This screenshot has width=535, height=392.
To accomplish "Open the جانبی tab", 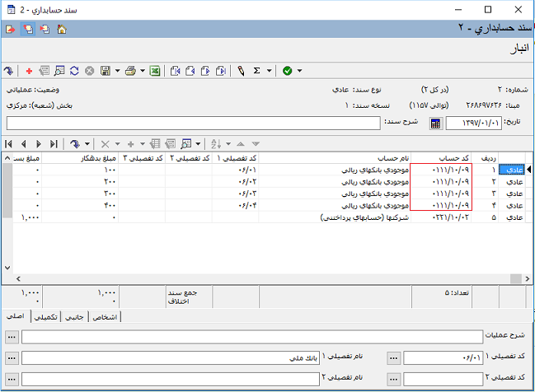I will [75, 317].
